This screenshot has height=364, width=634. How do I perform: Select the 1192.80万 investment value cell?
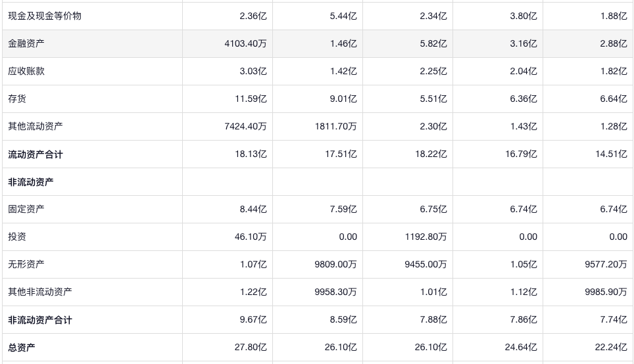[x=426, y=237]
